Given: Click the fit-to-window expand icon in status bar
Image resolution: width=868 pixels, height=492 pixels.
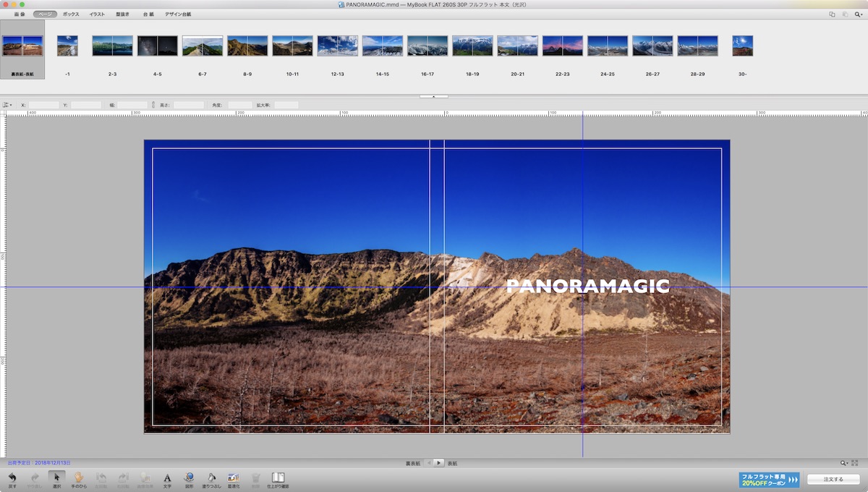Looking at the screenshot, I should 855,462.
